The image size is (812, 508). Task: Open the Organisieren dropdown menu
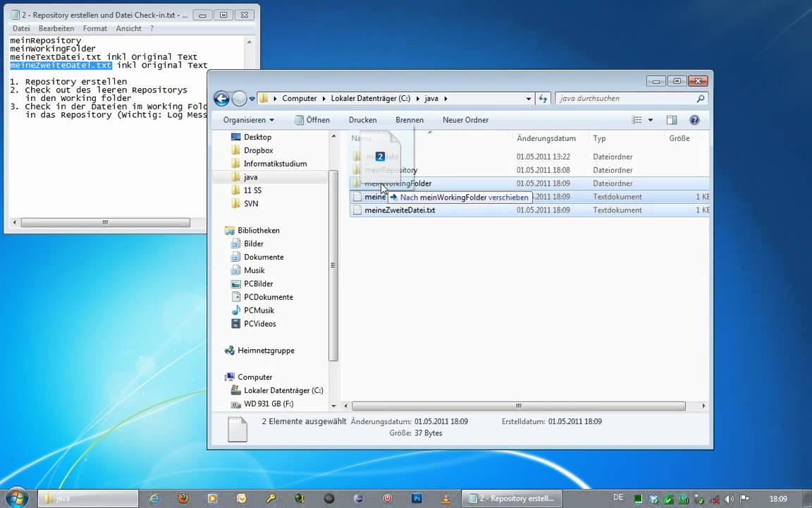tap(249, 120)
